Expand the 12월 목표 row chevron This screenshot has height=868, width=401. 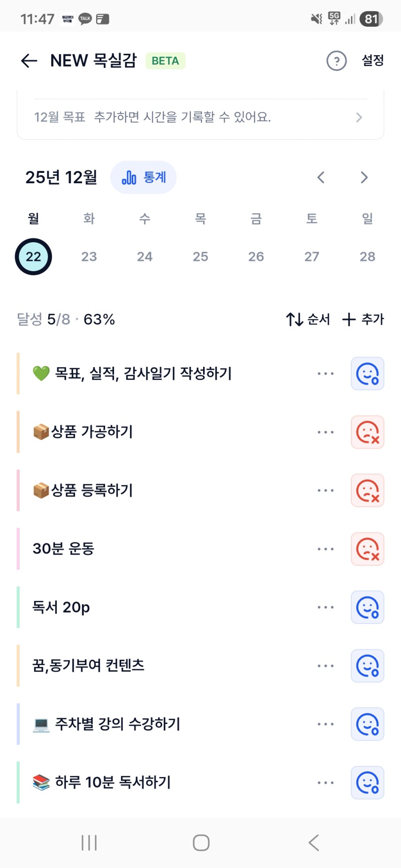click(359, 117)
